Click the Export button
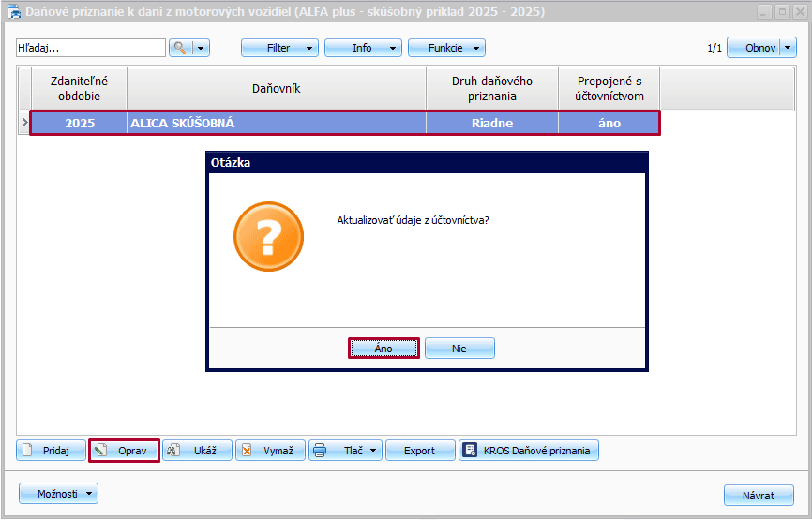812x520 pixels. [419, 451]
